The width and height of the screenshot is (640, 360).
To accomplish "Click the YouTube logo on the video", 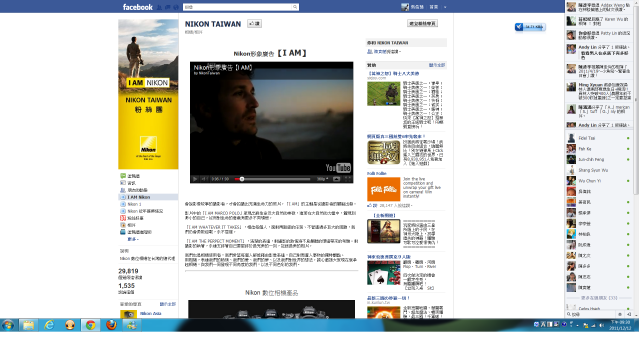I will [x=338, y=168].
